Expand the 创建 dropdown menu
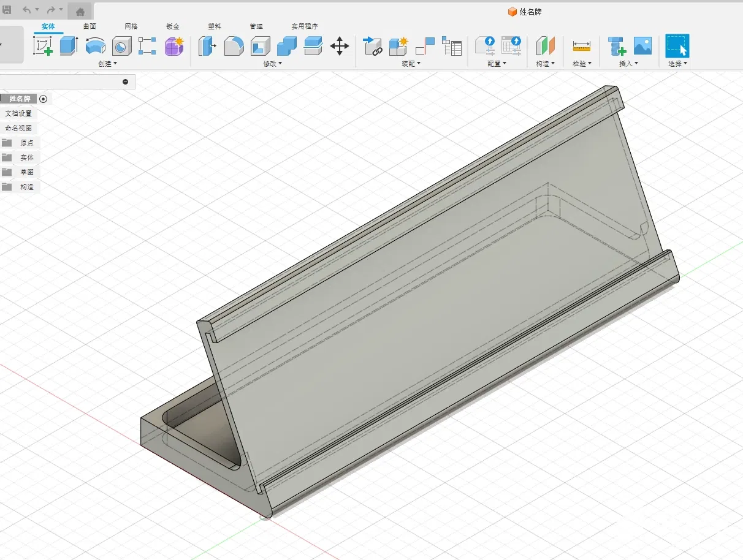 pos(107,64)
